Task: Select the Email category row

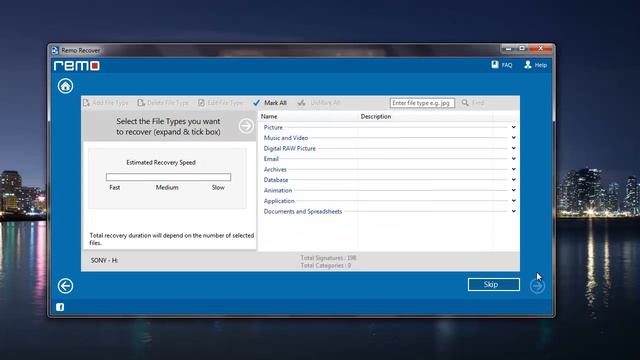Action: click(389, 159)
